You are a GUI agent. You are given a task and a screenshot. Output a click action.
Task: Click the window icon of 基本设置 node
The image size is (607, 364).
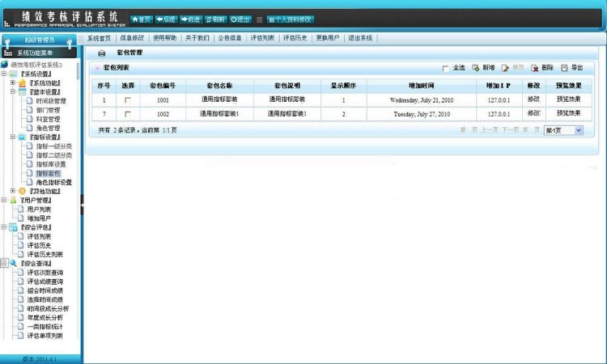[22, 92]
